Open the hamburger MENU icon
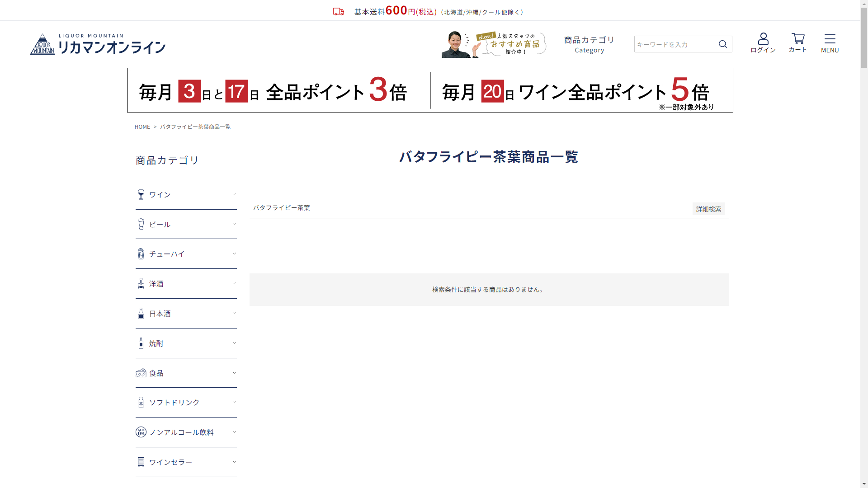The height and width of the screenshot is (488, 868). click(x=830, y=39)
